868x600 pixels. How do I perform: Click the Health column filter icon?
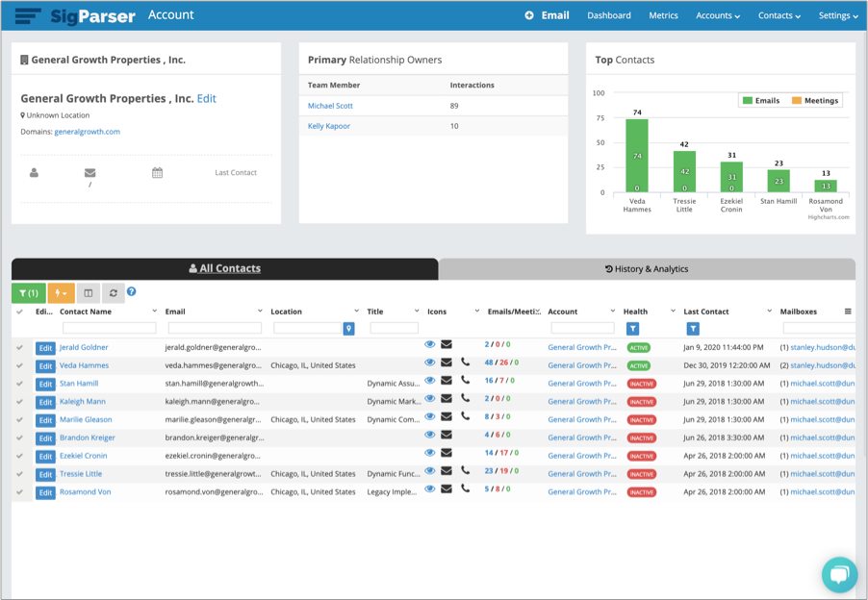click(633, 329)
